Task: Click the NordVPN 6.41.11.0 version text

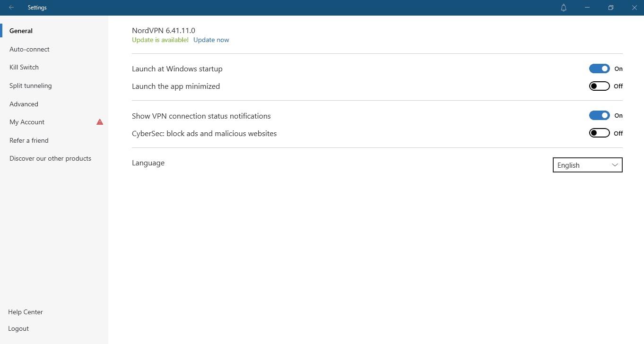Action: click(x=164, y=30)
